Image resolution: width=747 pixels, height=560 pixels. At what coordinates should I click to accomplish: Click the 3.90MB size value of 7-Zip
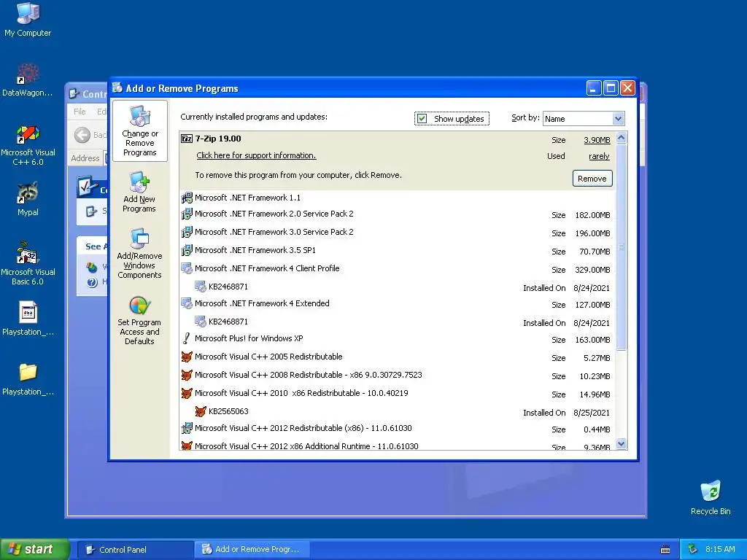[597, 140]
